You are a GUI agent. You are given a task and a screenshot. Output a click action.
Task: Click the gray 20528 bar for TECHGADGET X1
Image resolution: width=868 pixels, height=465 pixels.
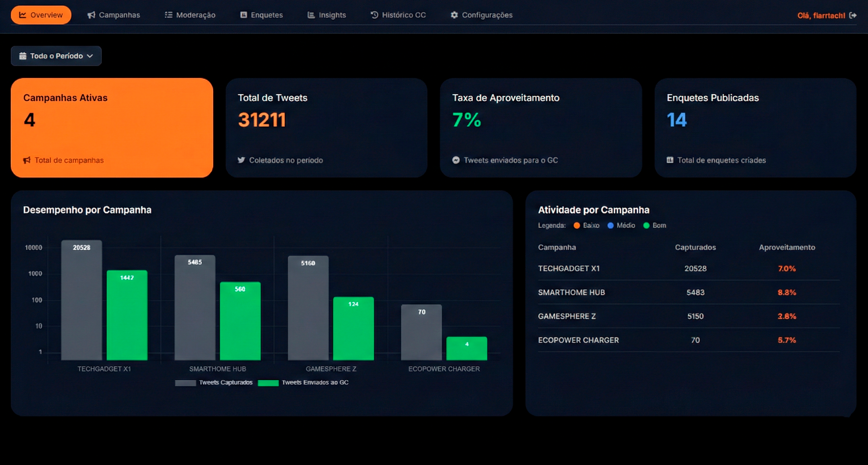(81, 300)
